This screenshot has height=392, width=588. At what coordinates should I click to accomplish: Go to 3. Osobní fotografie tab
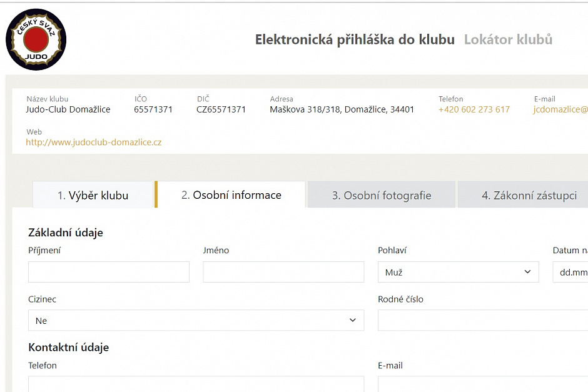(x=382, y=195)
